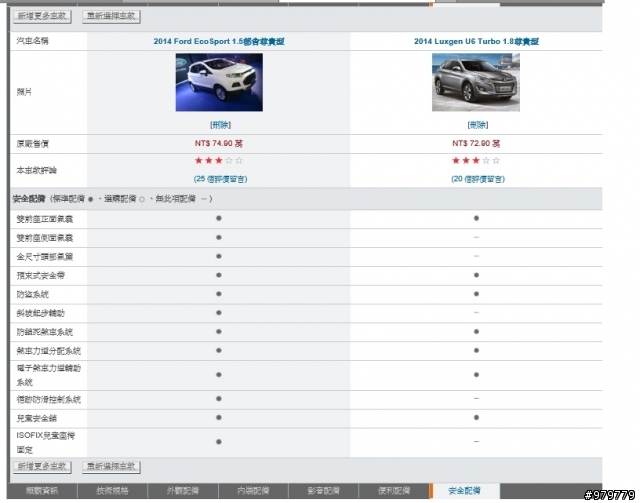Open the 25 個評價留言 reviews link
The image size is (640, 503).
[220, 179]
